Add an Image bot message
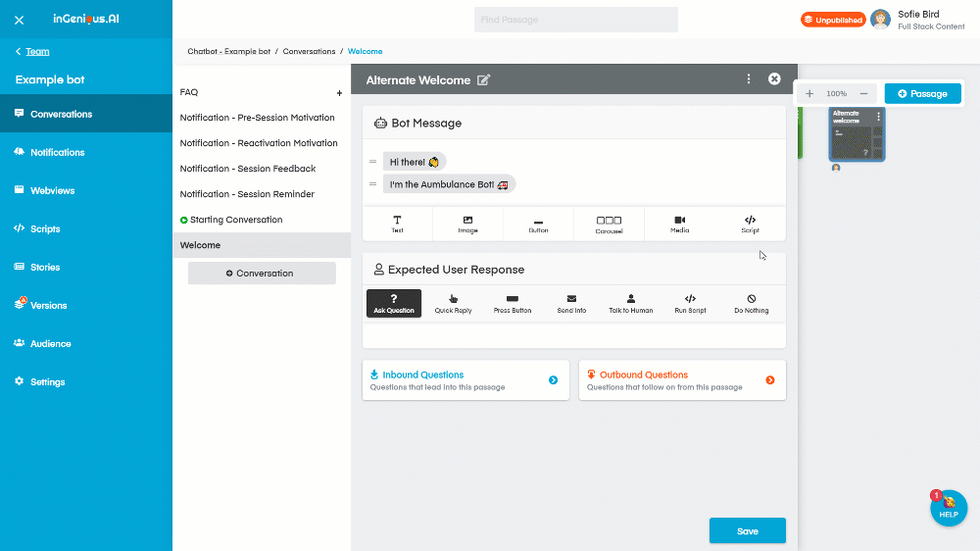Image resolution: width=980 pixels, height=551 pixels. pyautogui.click(x=467, y=224)
